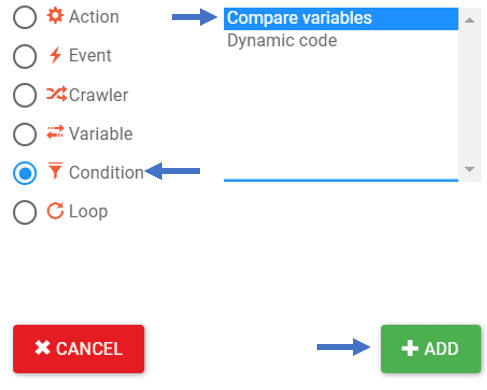
Task: Select the Action radio button
Action: pyautogui.click(x=25, y=17)
